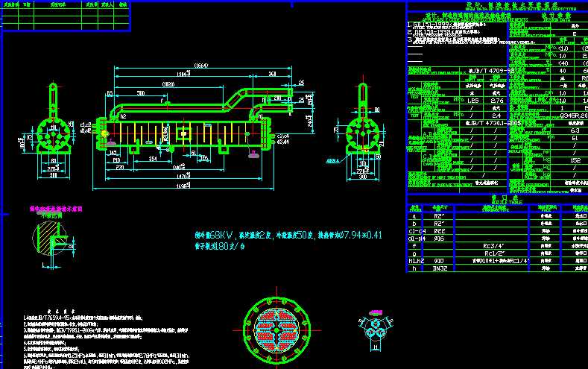The height and width of the screenshot is (369, 588).
Task: Click the Ø22 size cell
Action: click(439, 231)
